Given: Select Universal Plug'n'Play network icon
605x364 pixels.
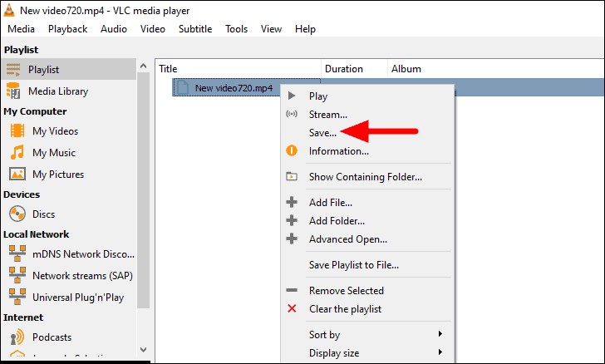Looking at the screenshot, I should tap(17, 297).
